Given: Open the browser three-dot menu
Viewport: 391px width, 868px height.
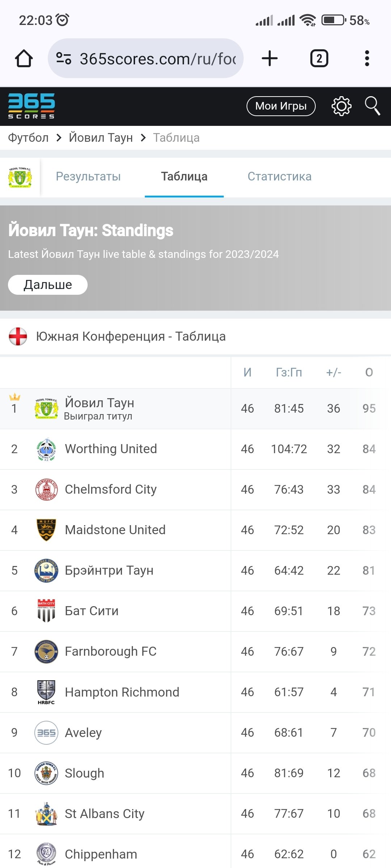Looking at the screenshot, I should (x=367, y=59).
